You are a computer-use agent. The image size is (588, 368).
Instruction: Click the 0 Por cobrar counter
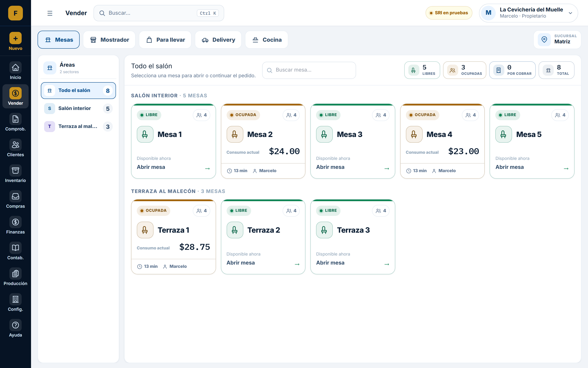[512, 70]
